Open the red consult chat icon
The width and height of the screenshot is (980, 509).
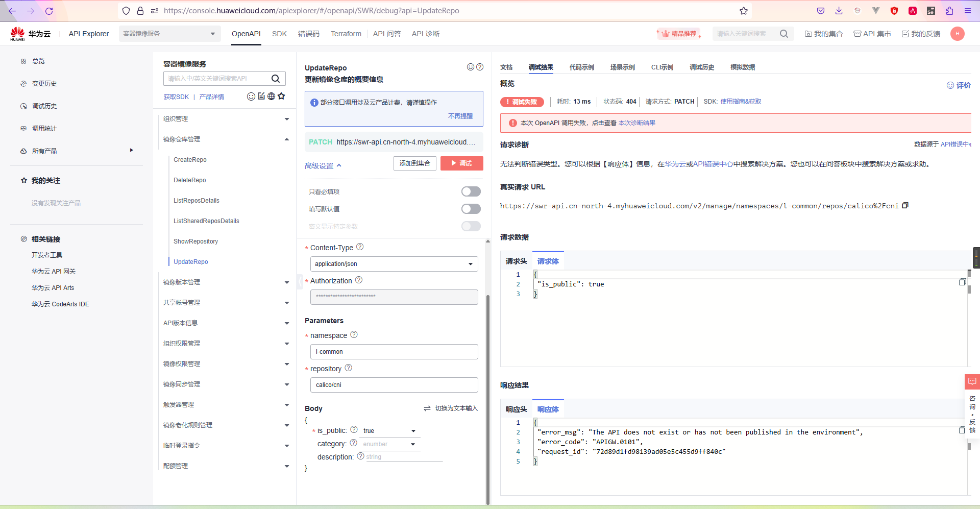tap(972, 381)
